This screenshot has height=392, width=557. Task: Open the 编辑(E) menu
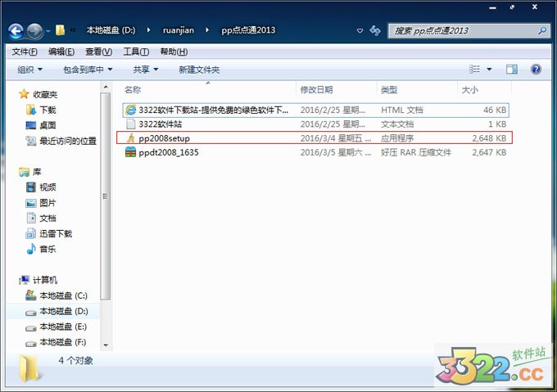[x=61, y=52]
